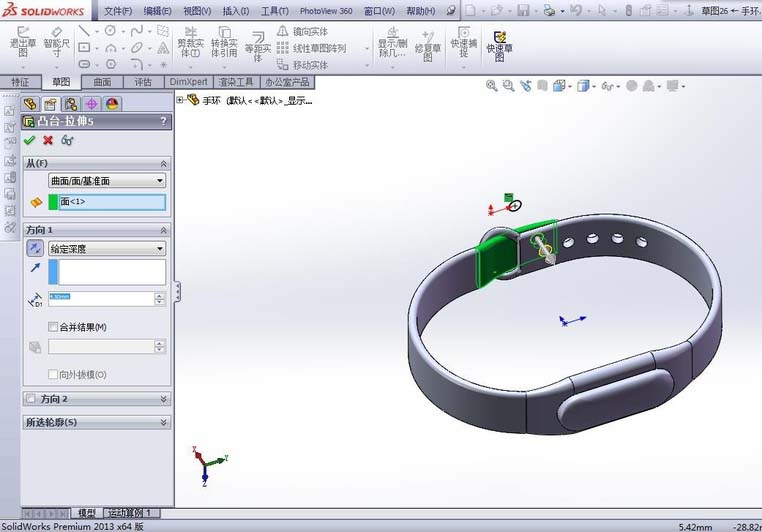762x532 pixels.
Task: Confirm the extrude with the green checkmark
Action: 30,140
